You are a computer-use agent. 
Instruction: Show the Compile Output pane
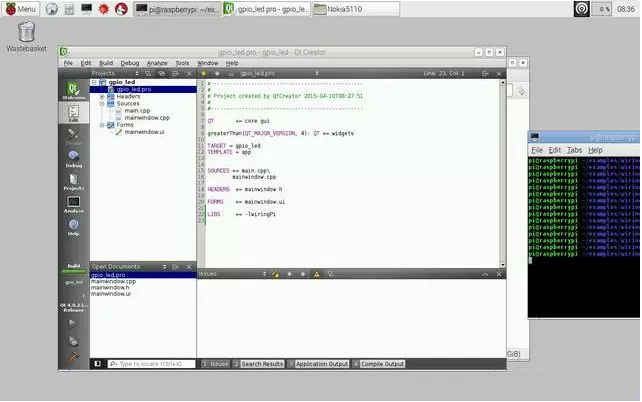click(x=381, y=364)
